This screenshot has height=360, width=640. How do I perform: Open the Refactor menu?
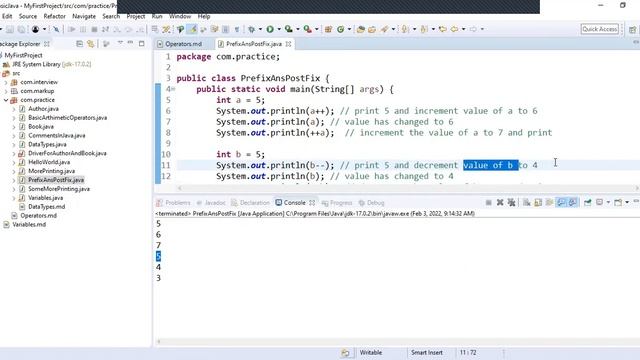click(x=55, y=16)
